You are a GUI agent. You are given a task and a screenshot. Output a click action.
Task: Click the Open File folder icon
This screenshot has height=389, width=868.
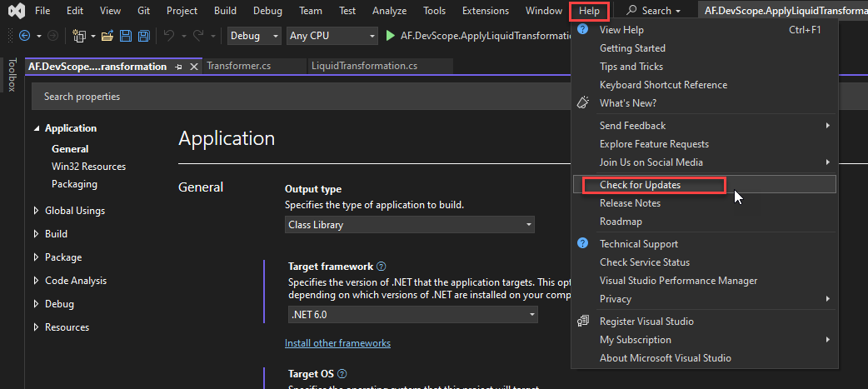107,36
